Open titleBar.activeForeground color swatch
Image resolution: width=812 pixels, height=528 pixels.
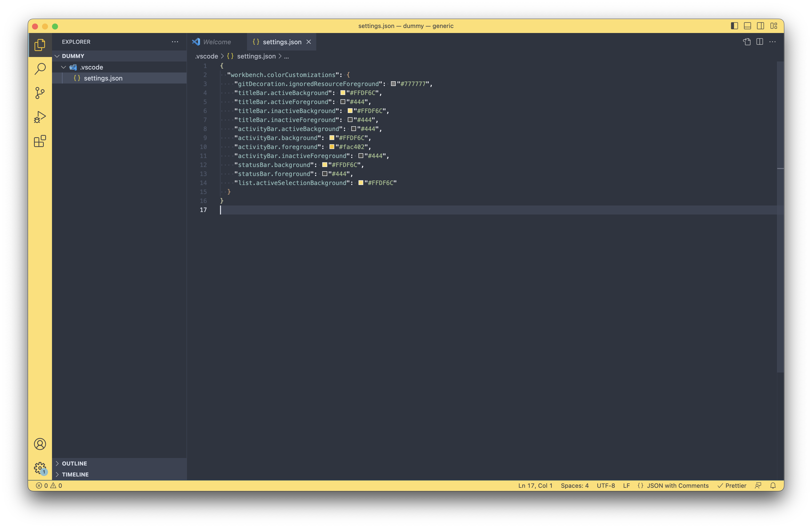pyautogui.click(x=342, y=102)
